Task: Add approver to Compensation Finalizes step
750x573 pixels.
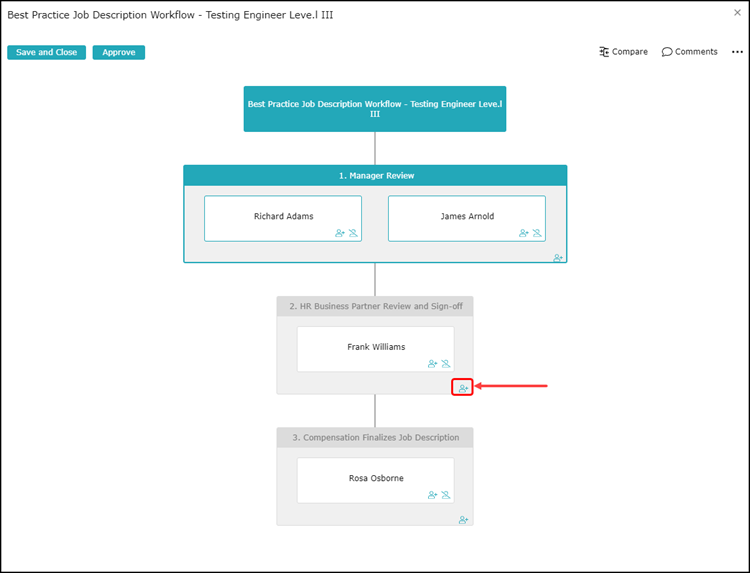Action: (x=463, y=520)
